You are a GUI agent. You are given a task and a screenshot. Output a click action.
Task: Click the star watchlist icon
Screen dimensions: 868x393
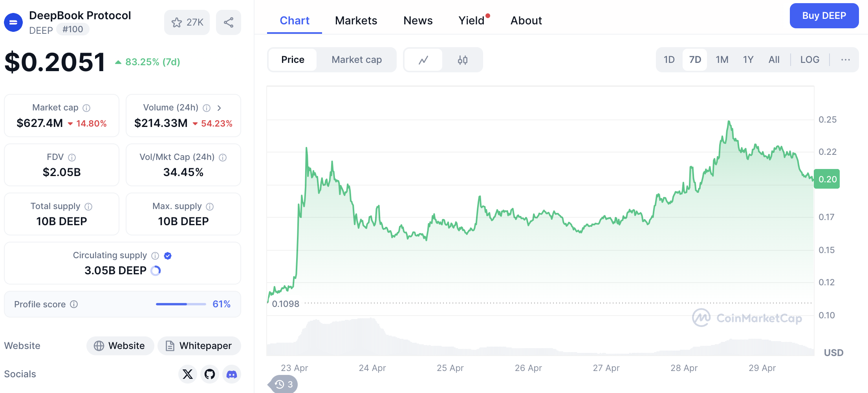point(177,22)
